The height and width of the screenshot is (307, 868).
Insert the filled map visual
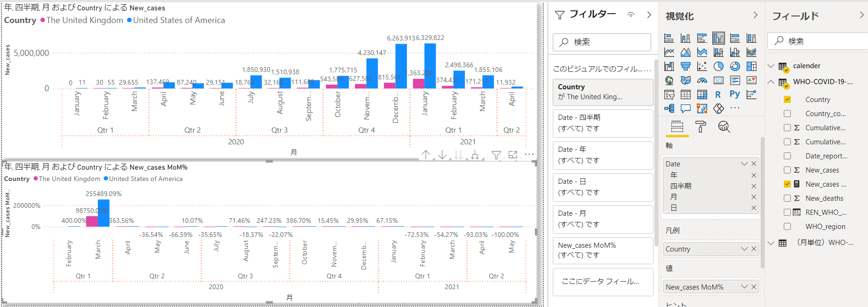(685, 80)
